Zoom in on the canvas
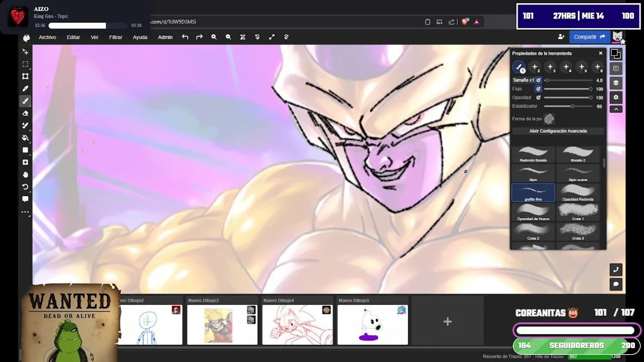Image resolution: width=644 pixels, height=362 pixels. pyautogui.click(x=214, y=37)
